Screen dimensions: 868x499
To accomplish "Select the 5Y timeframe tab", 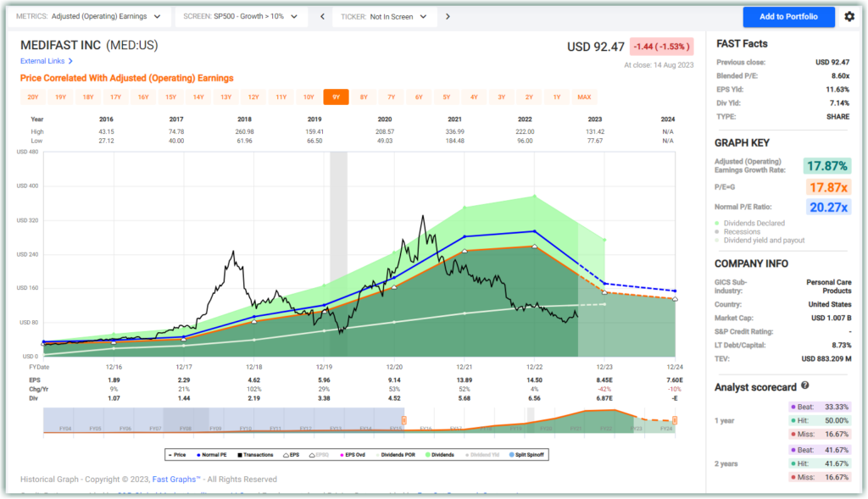I will click(x=446, y=97).
